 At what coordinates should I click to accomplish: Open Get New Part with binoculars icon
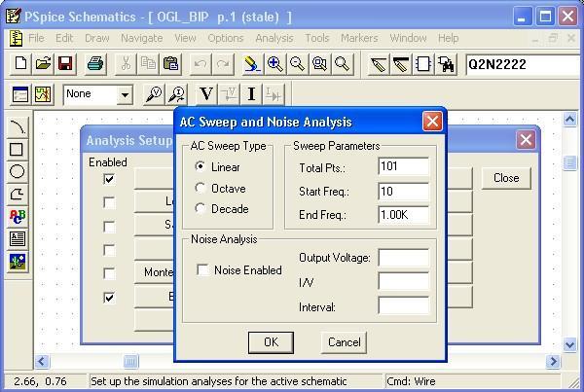(x=446, y=63)
